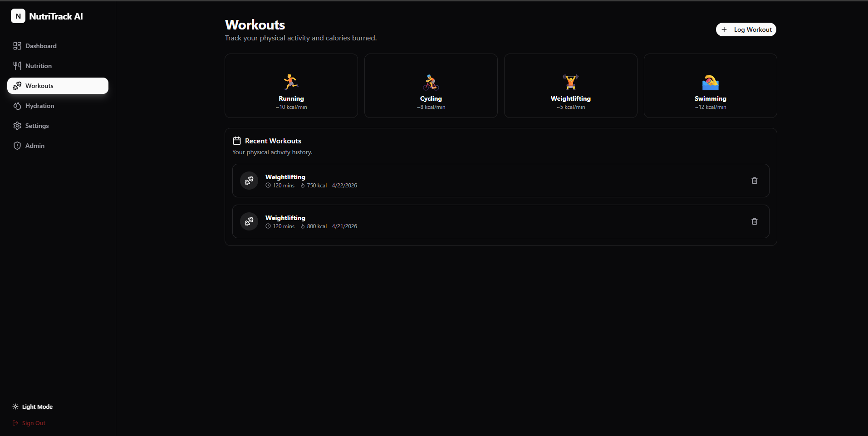Viewport: 868px width, 436px height.
Task: Click the '750 kcal' value
Action: tap(317, 186)
